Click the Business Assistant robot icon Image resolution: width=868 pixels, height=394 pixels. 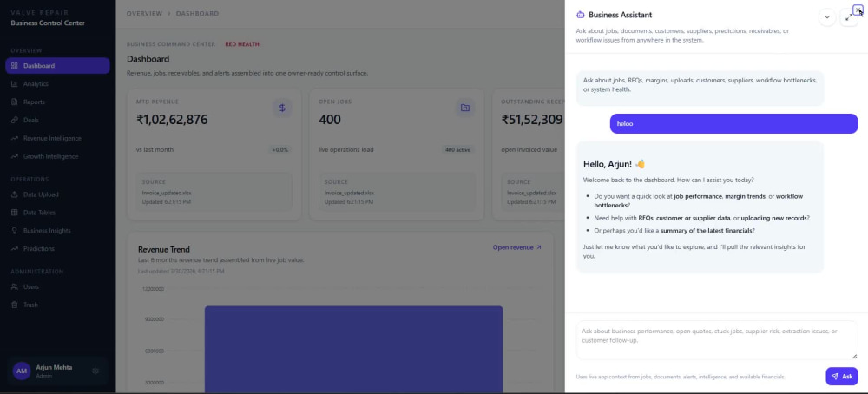coord(580,15)
